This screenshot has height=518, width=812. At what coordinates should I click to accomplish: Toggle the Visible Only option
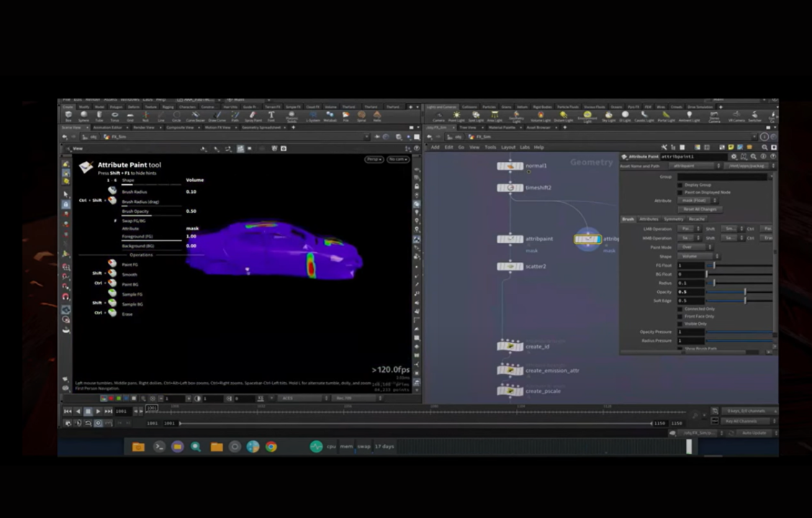pyautogui.click(x=680, y=324)
